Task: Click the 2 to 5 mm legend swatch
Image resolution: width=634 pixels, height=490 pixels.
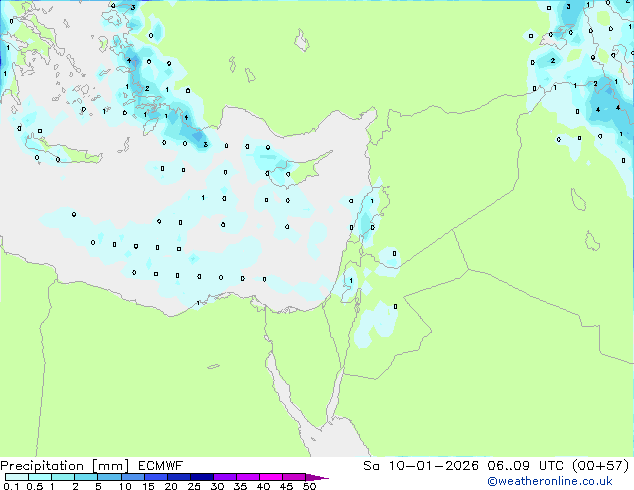Action: pos(86,477)
